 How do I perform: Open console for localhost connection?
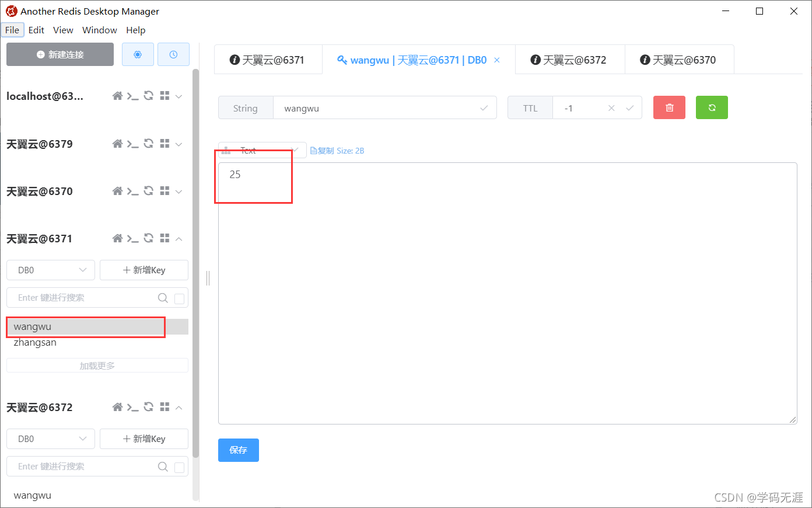pos(133,96)
